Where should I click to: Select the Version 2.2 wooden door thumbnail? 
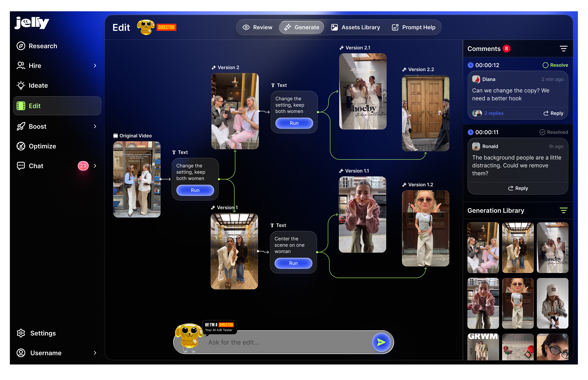tap(425, 113)
